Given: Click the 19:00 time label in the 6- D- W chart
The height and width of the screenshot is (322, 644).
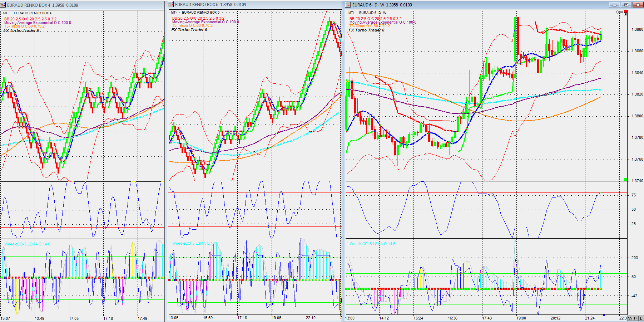Looking at the screenshot, I should pos(521,318).
